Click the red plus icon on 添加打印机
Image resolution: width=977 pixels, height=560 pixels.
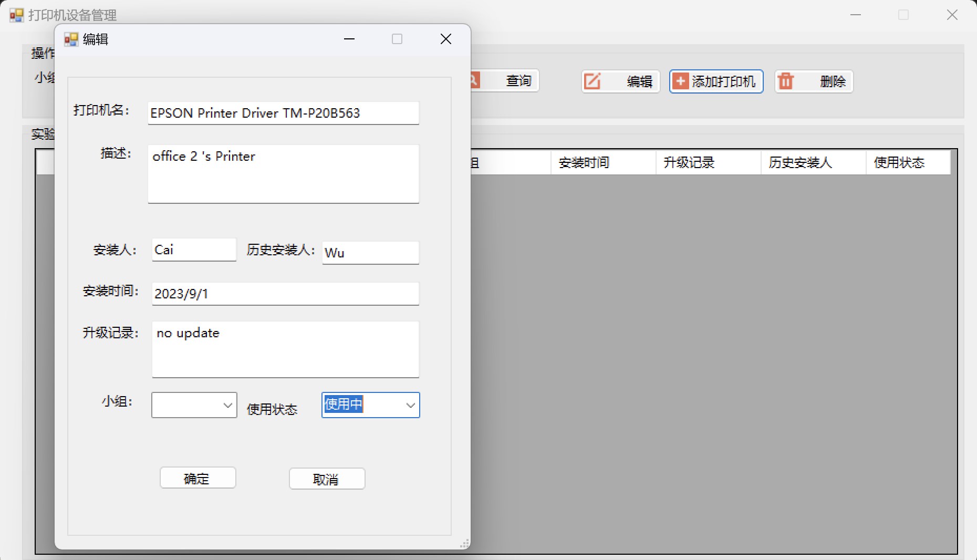pyautogui.click(x=680, y=81)
